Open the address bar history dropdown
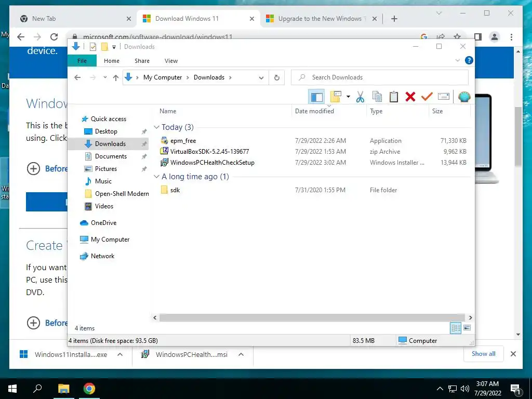This screenshot has height=399, width=532. [261, 78]
